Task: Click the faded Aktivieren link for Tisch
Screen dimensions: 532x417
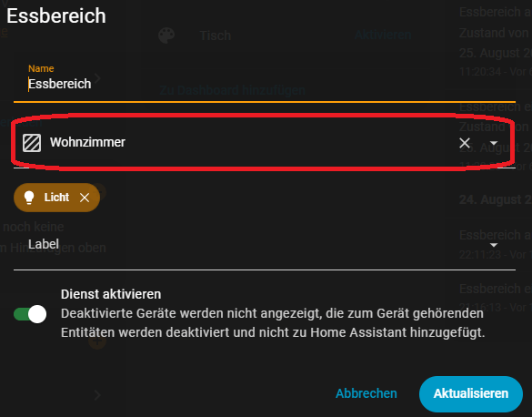Action: pos(383,35)
